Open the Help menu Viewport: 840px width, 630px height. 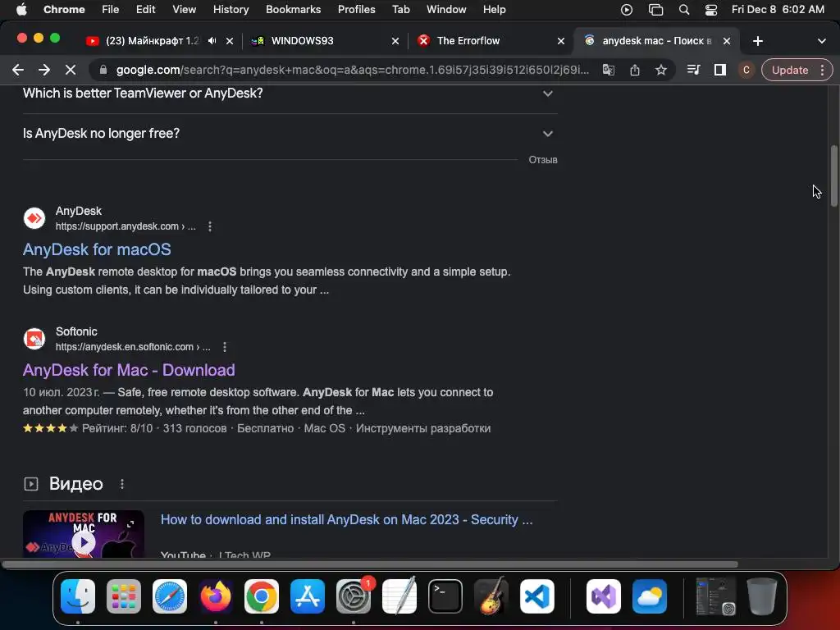point(494,10)
